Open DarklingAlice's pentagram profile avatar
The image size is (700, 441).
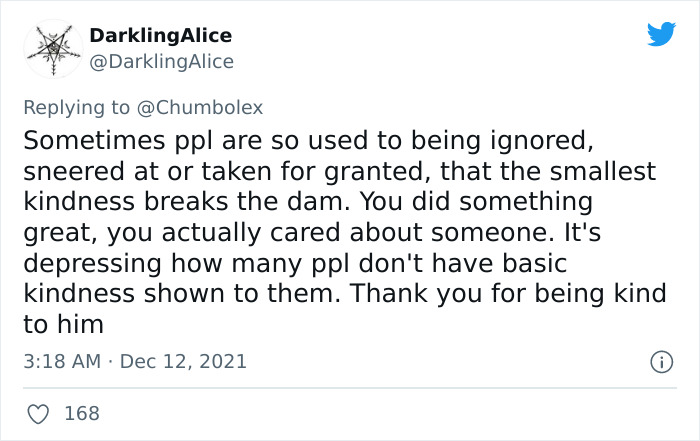[x=48, y=48]
